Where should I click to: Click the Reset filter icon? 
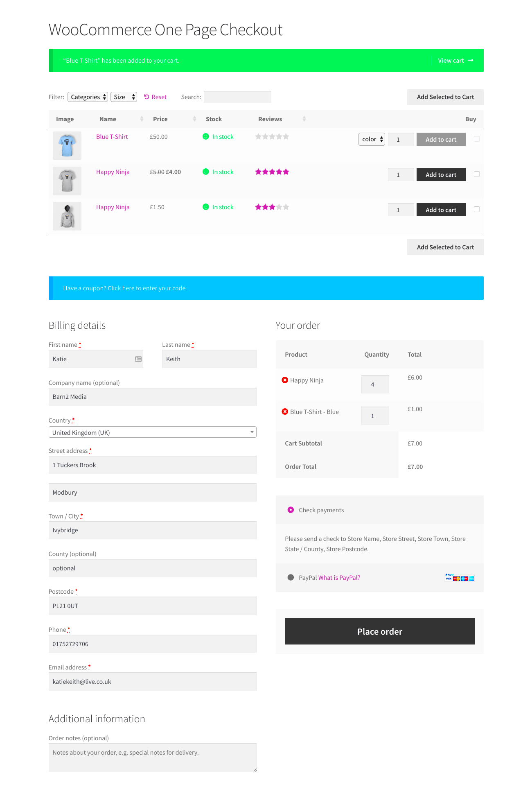147,97
